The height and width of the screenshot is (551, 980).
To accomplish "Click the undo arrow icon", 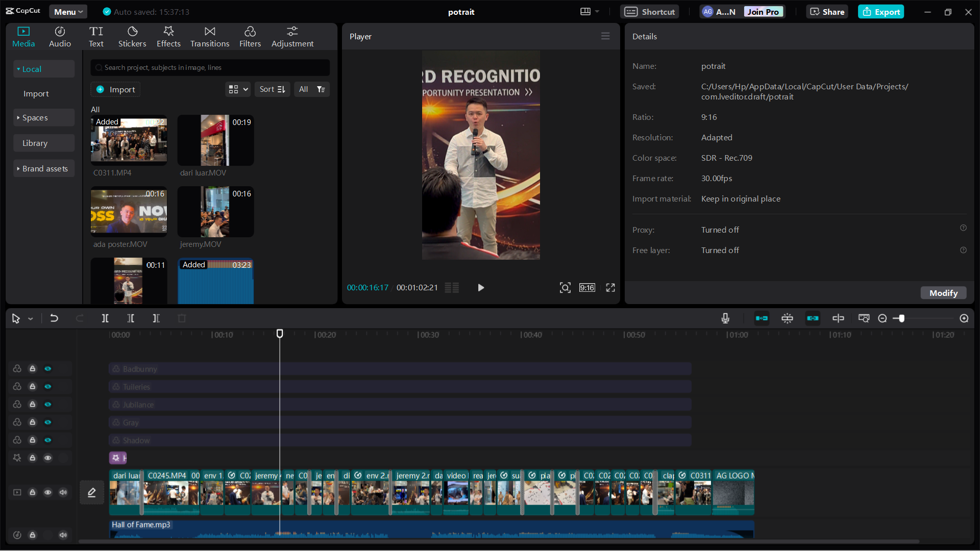I will [54, 318].
